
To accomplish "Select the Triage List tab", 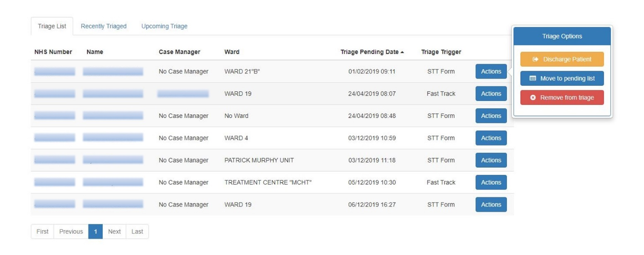I will [52, 26].
